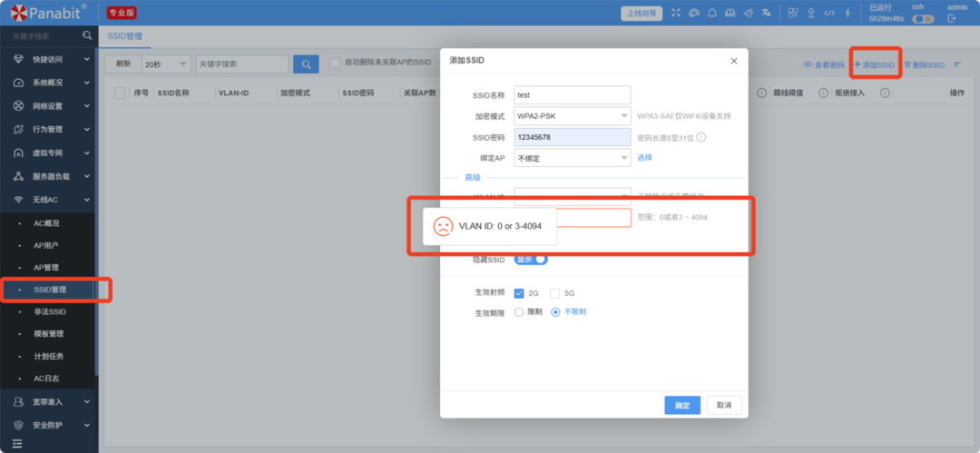Screen dimensions: 980x453
Task: Click the diamond icon beside 快捷访问
Action: pyautogui.click(x=18, y=59)
